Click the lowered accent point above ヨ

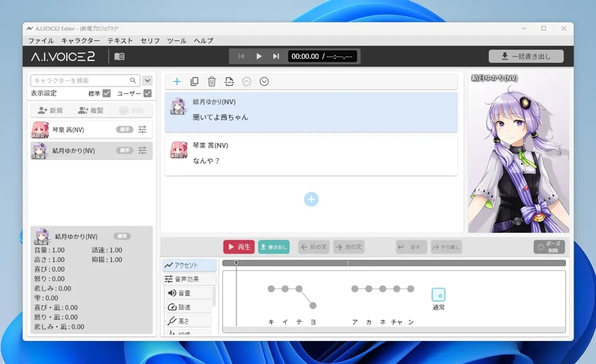coord(313,306)
